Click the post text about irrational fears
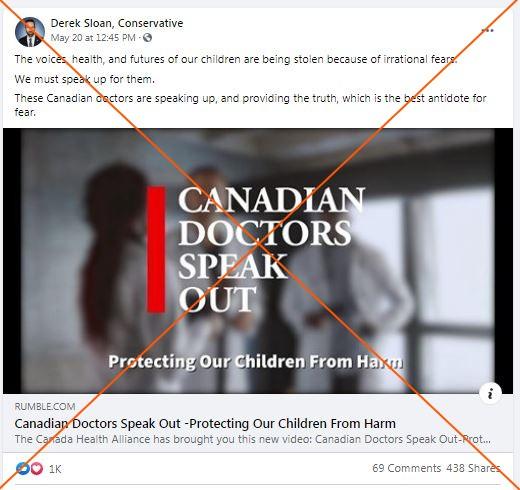Image resolution: width=520 pixels, height=490 pixels. pyautogui.click(x=236, y=59)
